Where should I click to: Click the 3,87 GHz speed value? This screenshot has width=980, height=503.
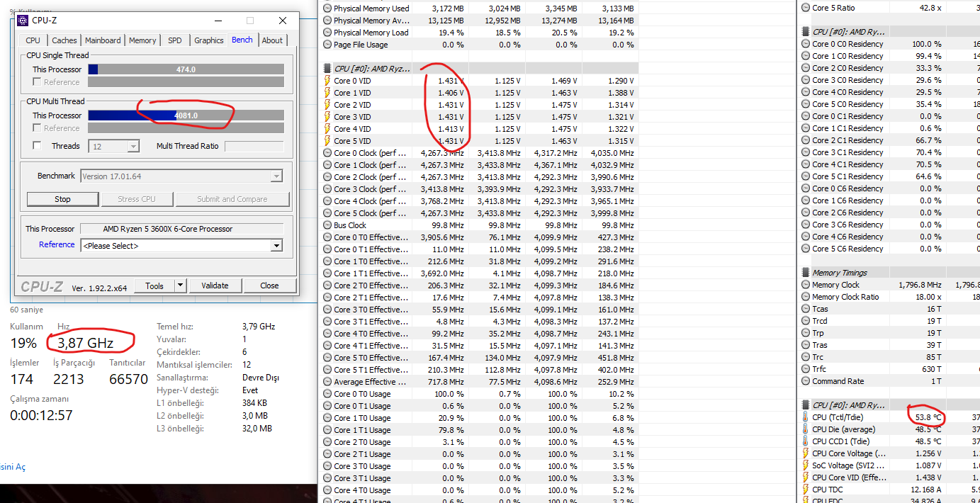pos(84,343)
